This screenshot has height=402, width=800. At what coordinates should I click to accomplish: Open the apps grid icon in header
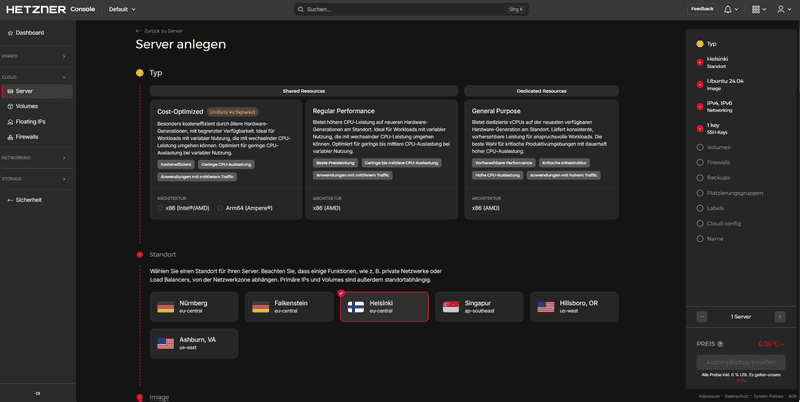(x=757, y=9)
